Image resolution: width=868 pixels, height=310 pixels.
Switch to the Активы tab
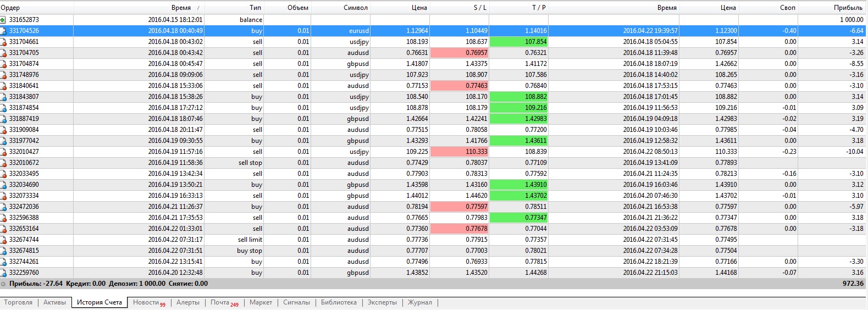click(54, 302)
